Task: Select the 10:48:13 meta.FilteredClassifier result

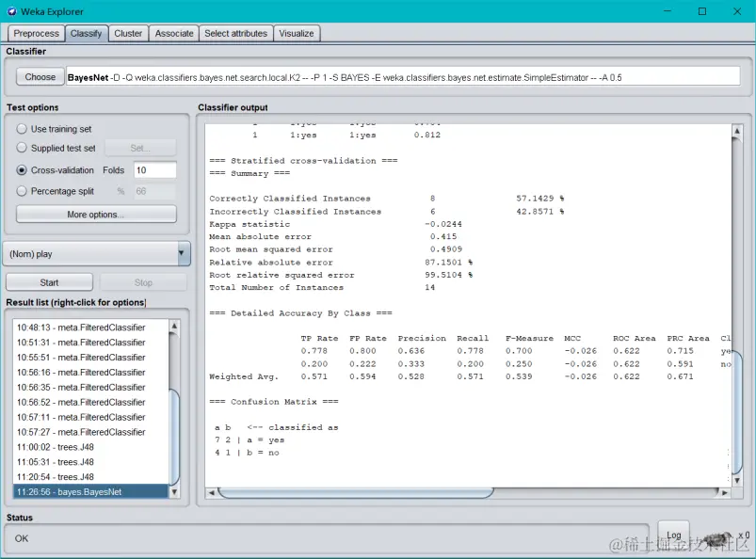Action: pos(90,327)
